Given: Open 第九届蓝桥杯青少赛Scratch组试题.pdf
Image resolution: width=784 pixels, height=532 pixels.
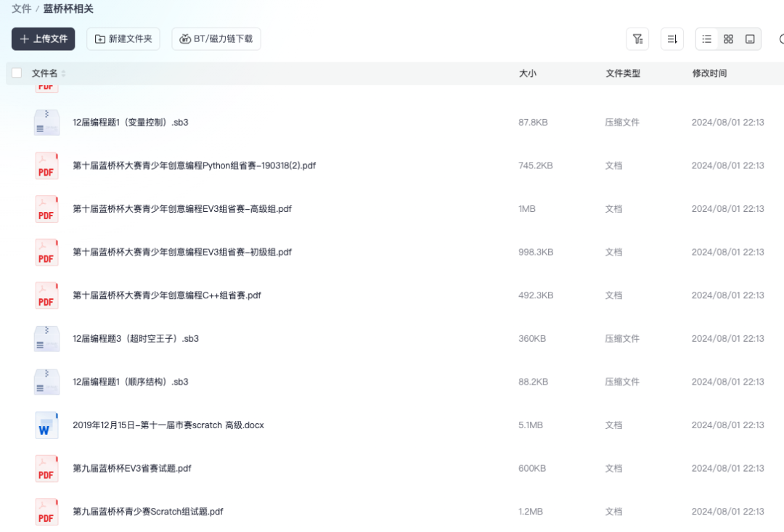Looking at the screenshot, I should tap(148, 512).
